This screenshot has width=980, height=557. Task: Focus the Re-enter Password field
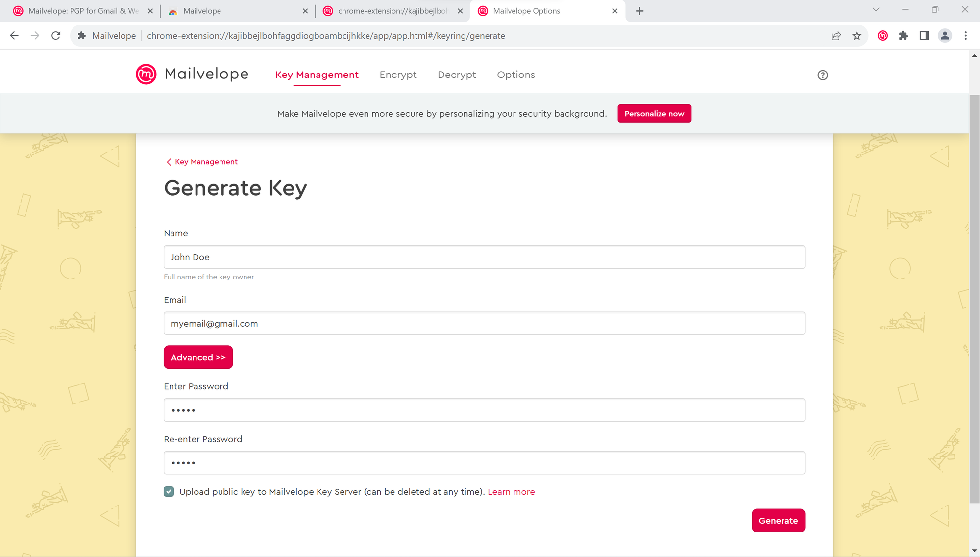[484, 463]
